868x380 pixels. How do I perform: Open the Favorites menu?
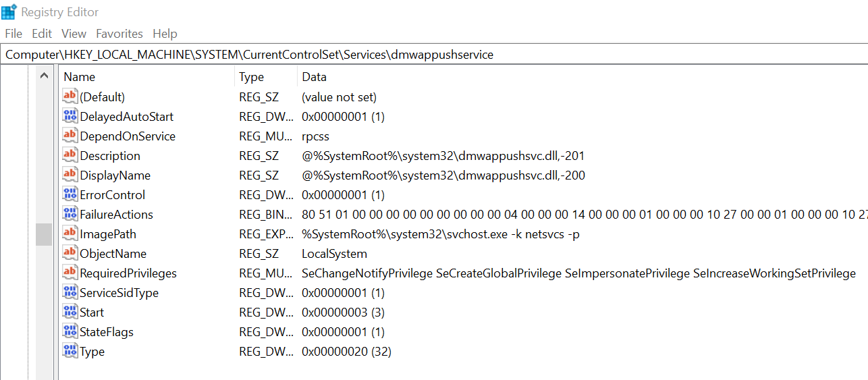(119, 34)
